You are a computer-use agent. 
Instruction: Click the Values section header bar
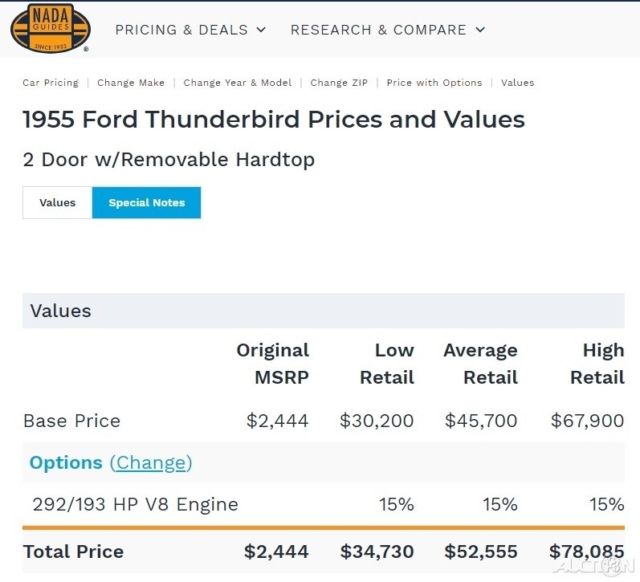pyautogui.click(x=323, y=311)
